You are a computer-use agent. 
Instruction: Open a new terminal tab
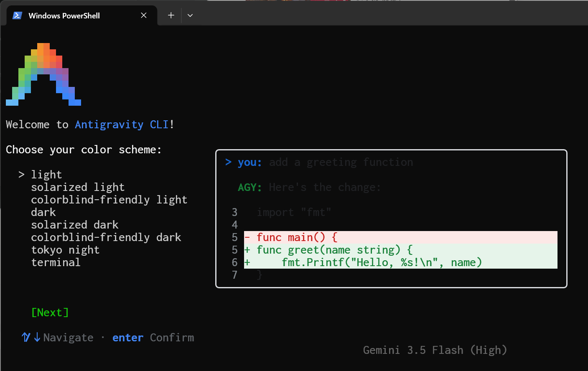coord(171,15)
